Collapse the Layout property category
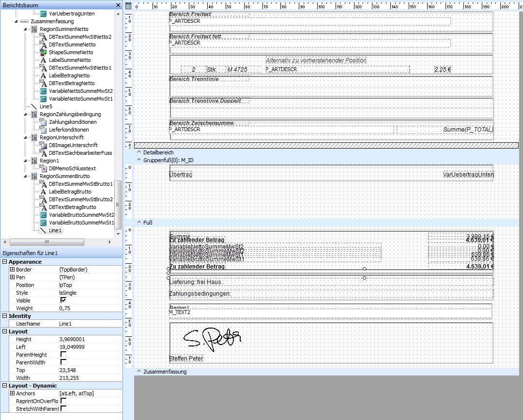523x420 pixels. (x=5, y=331)
